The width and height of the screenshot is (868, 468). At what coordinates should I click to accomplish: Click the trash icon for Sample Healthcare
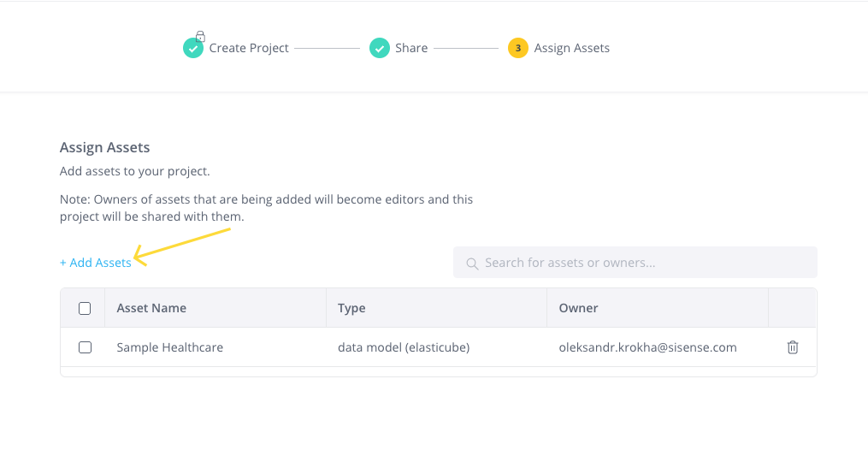[792, 347]
